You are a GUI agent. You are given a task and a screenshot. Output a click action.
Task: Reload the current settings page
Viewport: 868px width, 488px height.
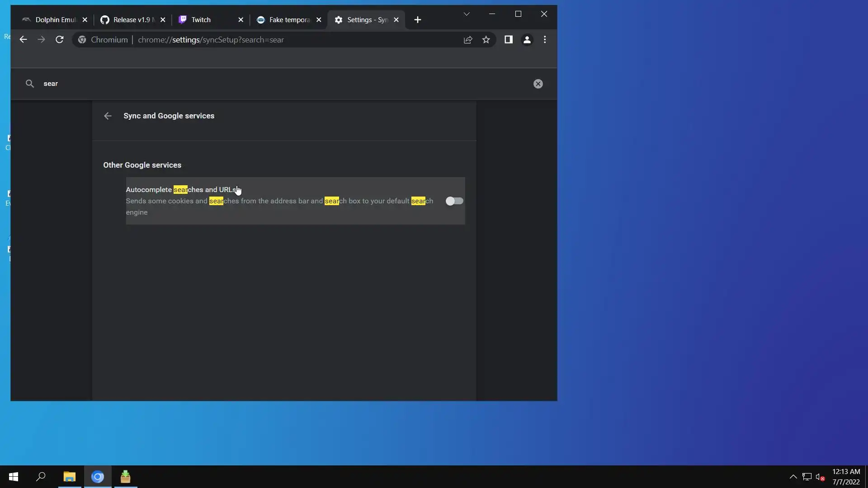(x=59, y=40)
